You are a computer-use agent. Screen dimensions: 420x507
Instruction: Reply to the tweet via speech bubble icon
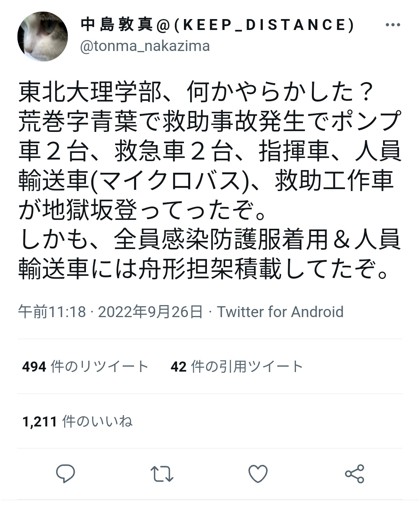[x=65, y=474]
